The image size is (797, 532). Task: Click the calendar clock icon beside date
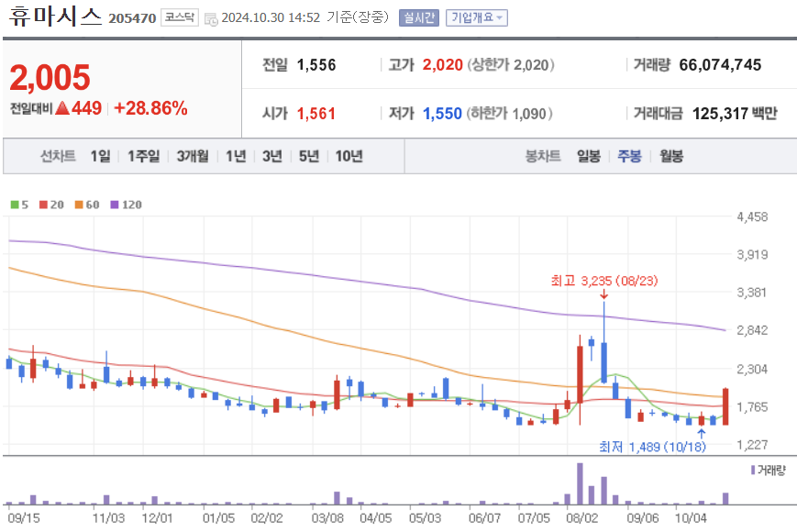pyautogui.click(x=210, y=19)
